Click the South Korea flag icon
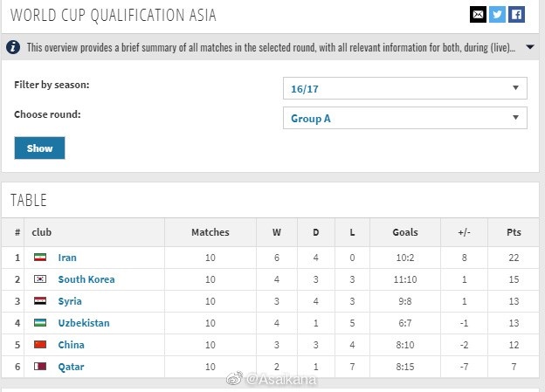This screenshot has width=545, height=392. point(40,279)
